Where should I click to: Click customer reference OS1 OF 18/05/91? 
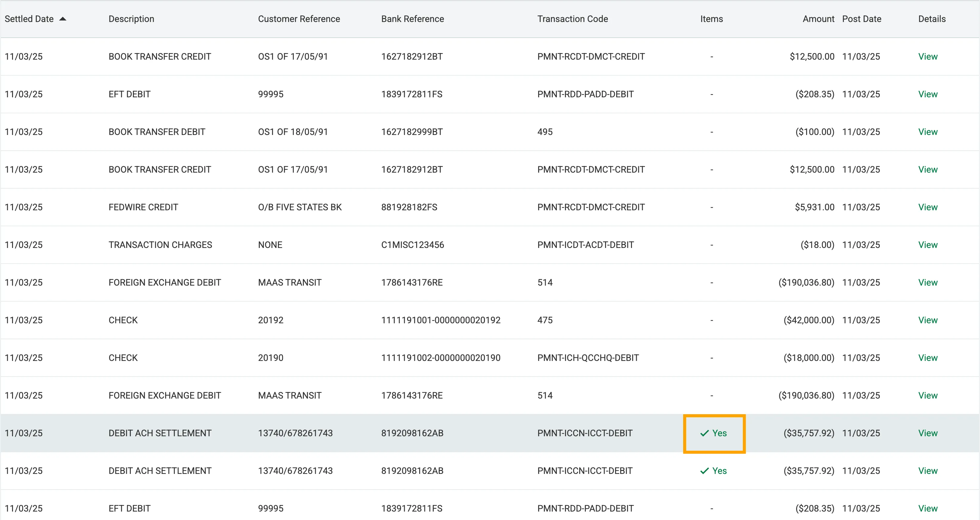click(x=293, y=132)
